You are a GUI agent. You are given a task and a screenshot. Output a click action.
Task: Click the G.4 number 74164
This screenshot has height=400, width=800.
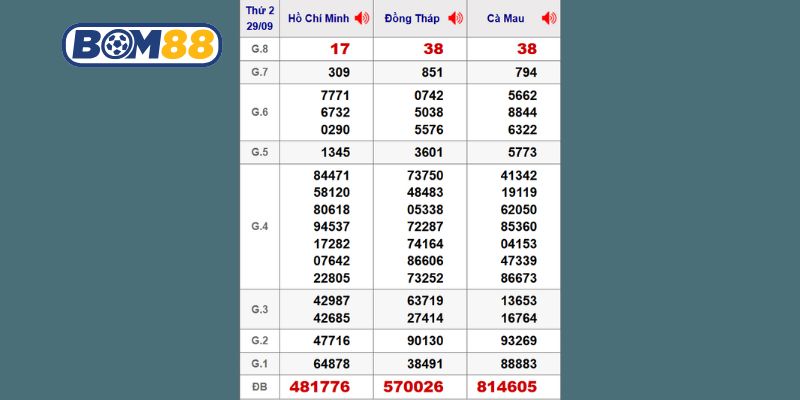[x=425, y=244]
